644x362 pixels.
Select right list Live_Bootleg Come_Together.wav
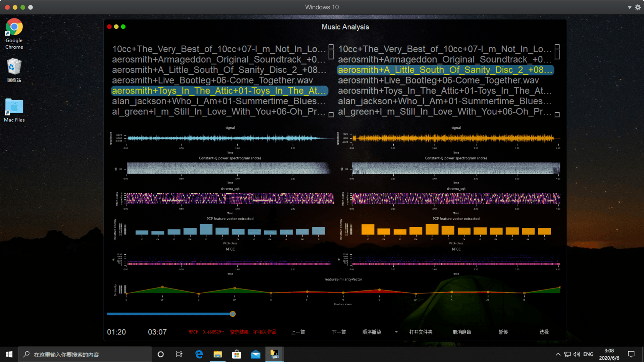point(445,80)
